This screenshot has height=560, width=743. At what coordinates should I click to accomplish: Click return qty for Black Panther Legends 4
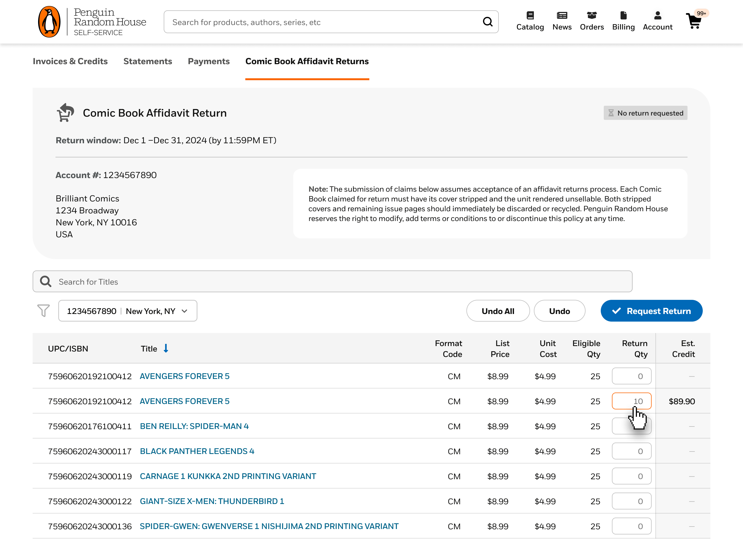pos(631,451)
